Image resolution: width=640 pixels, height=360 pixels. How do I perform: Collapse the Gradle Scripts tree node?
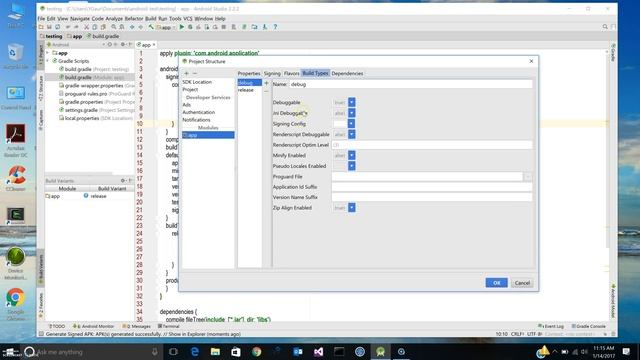[48, 61]
